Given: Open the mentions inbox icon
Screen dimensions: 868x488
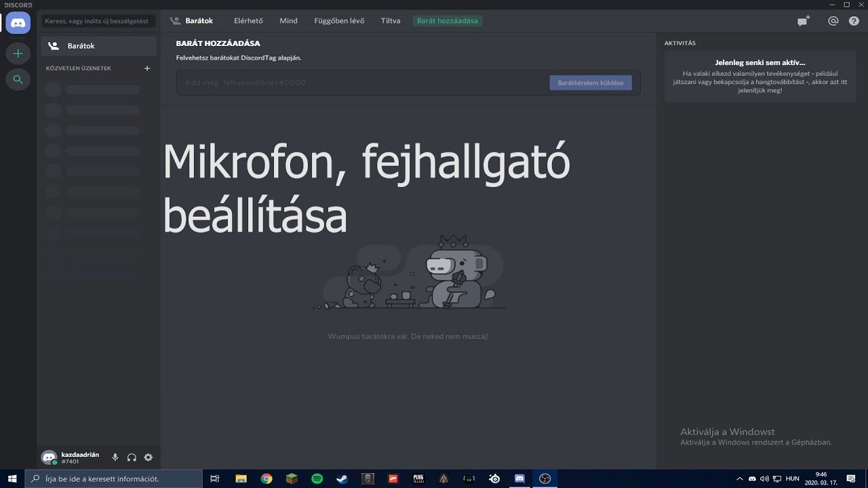Looking at the screenshot, I should pos(833,21).
